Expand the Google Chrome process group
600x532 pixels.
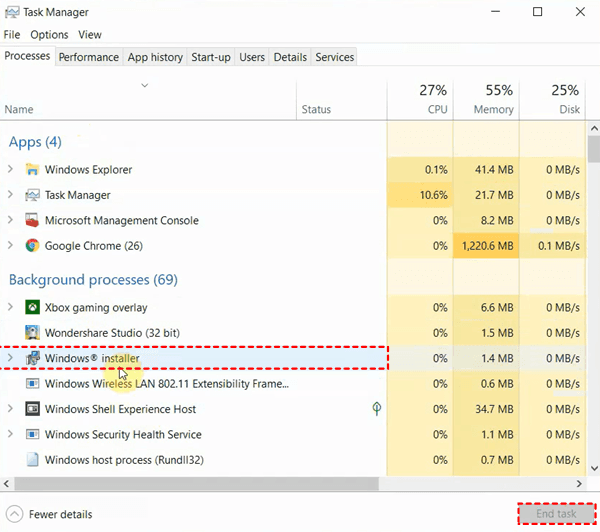tap(10, 246)
